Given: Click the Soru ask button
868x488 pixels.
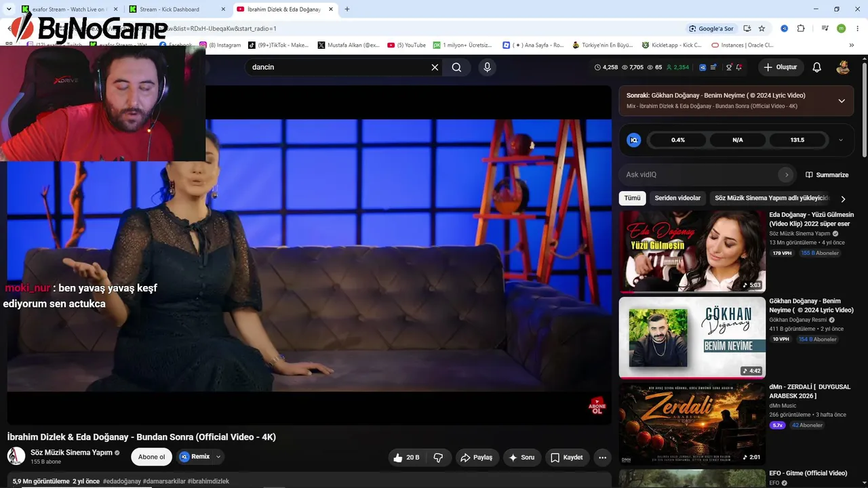Looking at the screenshot, I should (521, 457).
